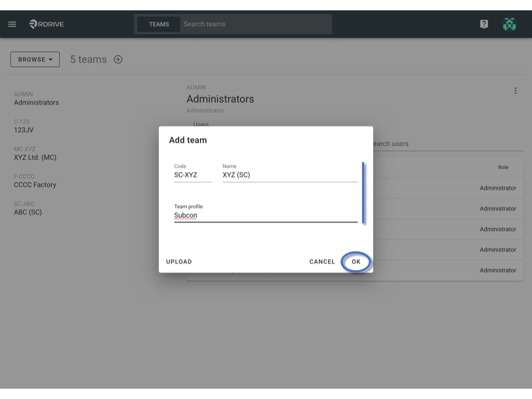Click the Add team dialog title
Image resolution: width=532 pixels, height=399 pixels.
[x=188, y=140]
